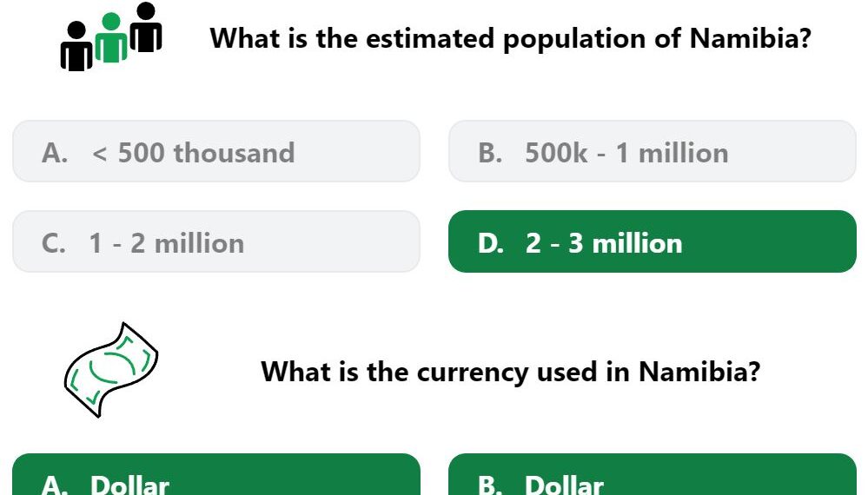The height and width of the screenshot is (495, 868).
Task: Click the green person figure in population icon
Action: coord(111,37)
